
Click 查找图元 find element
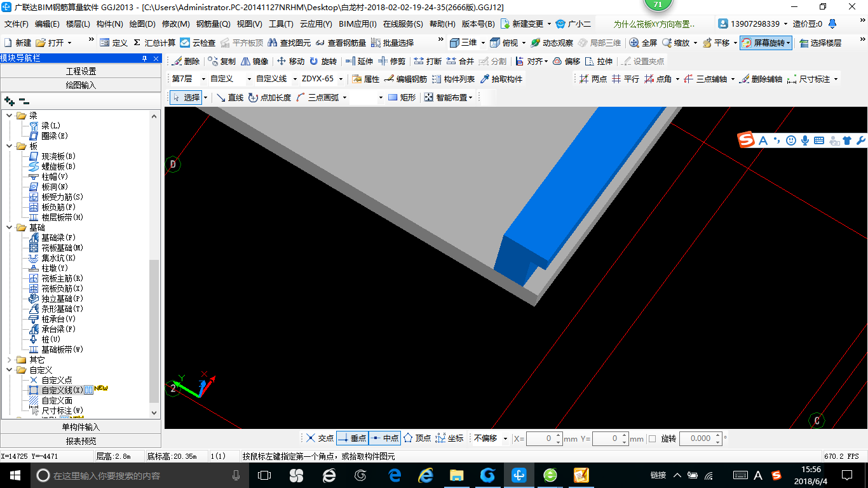290,43
